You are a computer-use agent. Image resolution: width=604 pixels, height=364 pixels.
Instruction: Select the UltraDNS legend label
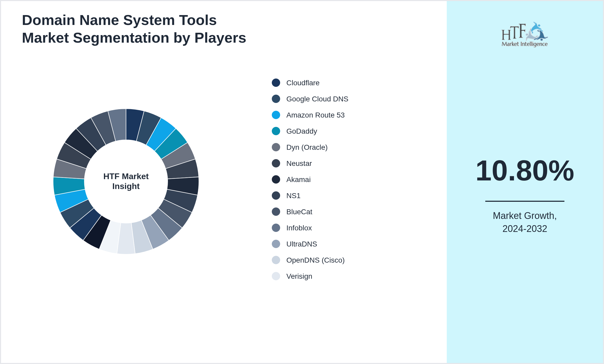tap(301, 244)
